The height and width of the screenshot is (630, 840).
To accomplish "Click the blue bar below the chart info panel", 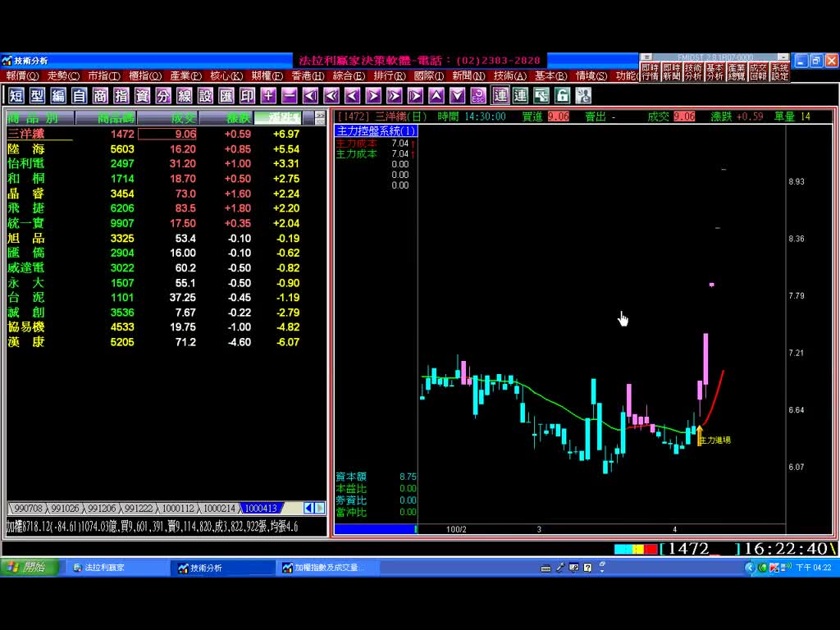I will pyautogui.click(x=376, y=529).
